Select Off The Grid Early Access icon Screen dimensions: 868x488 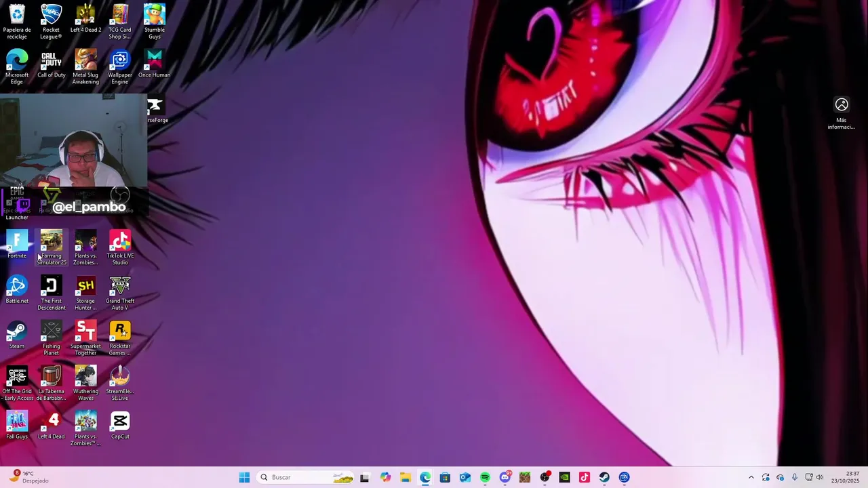click(x=17, y=384)
